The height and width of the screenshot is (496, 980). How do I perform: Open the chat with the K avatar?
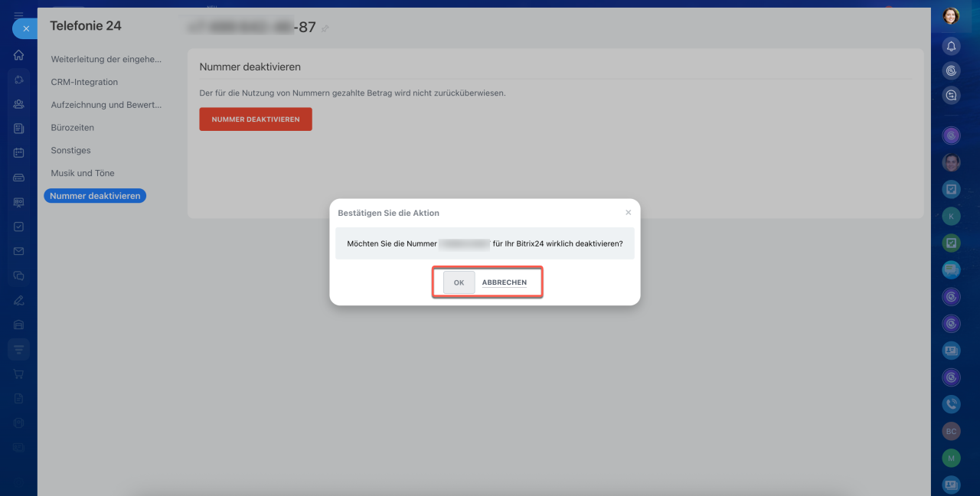[x=951, y=217]
